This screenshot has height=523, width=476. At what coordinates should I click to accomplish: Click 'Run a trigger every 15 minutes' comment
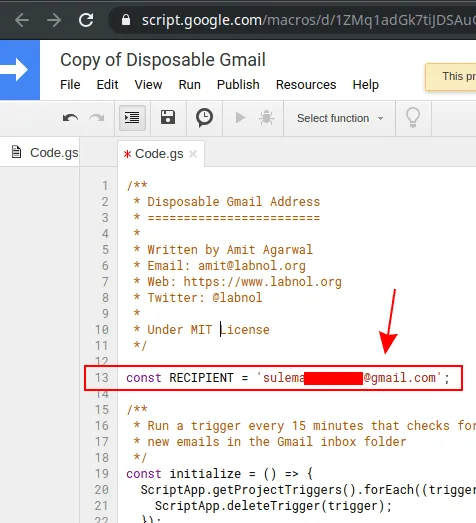(x=255, y=426)
